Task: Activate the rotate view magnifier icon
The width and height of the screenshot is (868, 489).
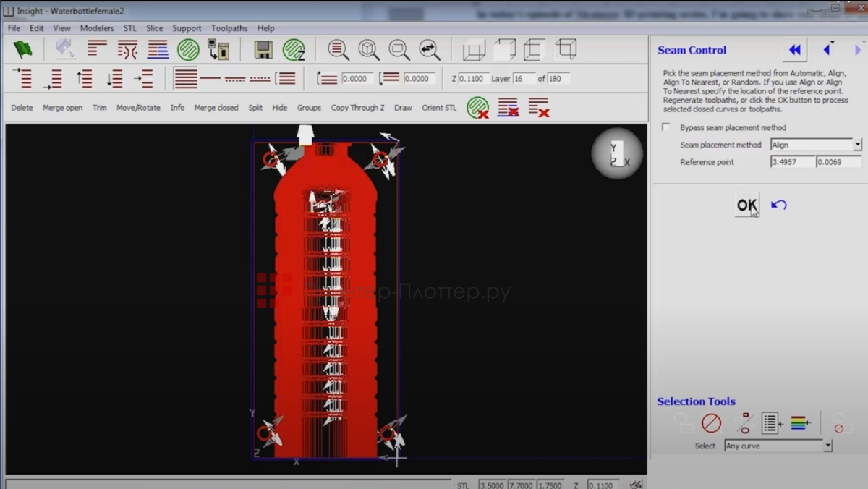Action: click(428, 49)
